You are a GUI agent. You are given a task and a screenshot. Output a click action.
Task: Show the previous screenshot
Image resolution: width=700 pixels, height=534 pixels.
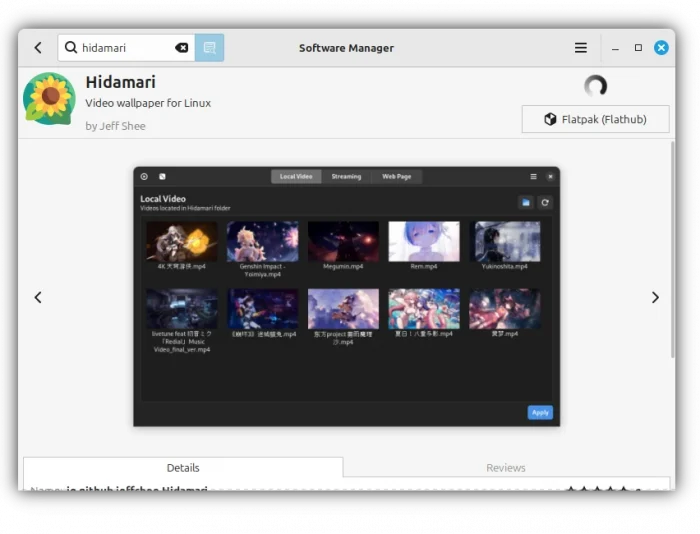(x=38, y=297)
